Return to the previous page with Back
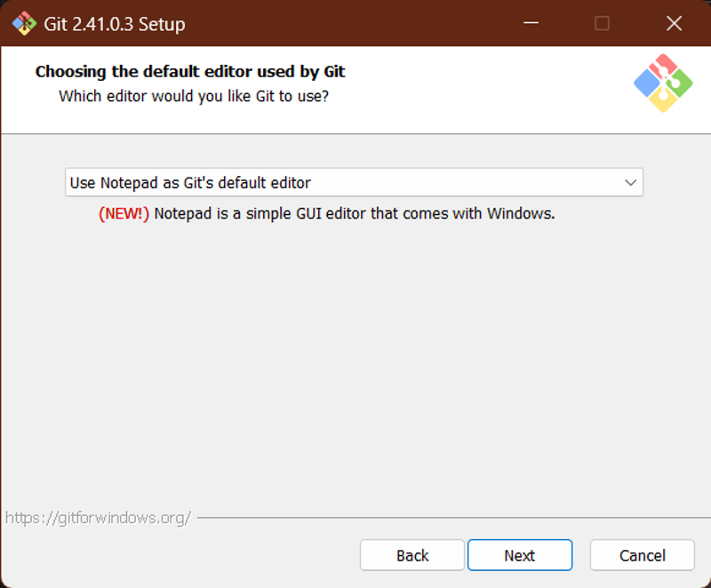This screenshot has height=588, width=711. point(412,555)
